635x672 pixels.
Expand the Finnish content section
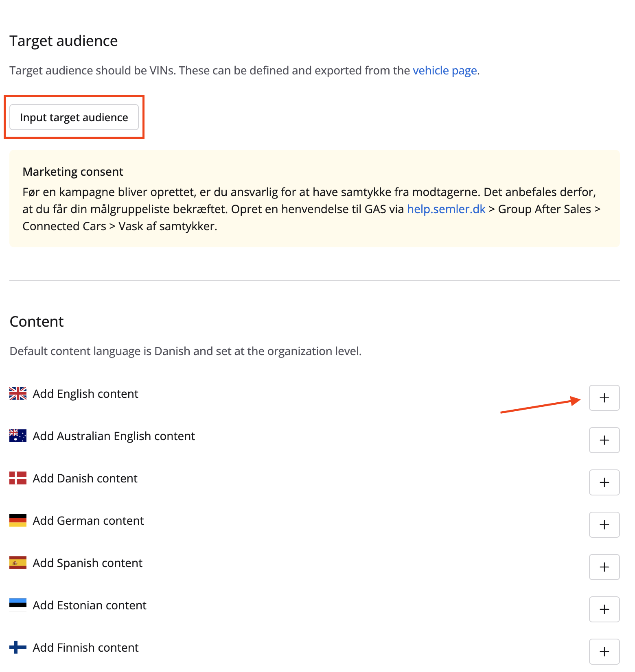604,652
